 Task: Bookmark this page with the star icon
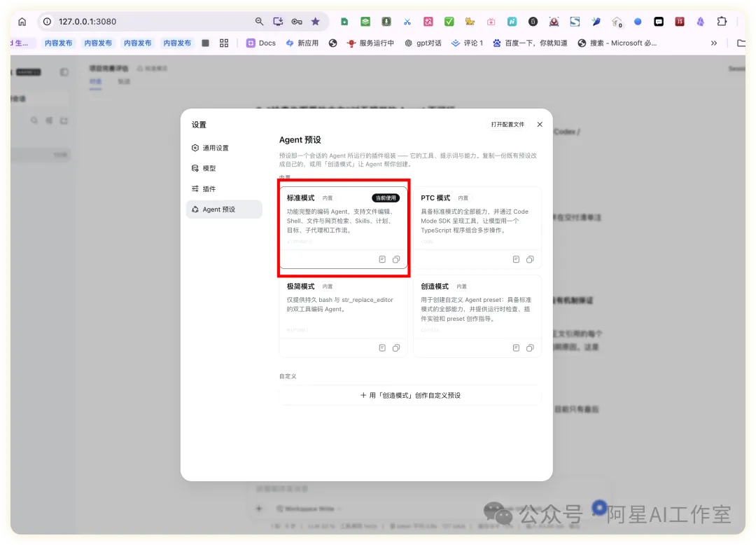(x=315, y=22)
